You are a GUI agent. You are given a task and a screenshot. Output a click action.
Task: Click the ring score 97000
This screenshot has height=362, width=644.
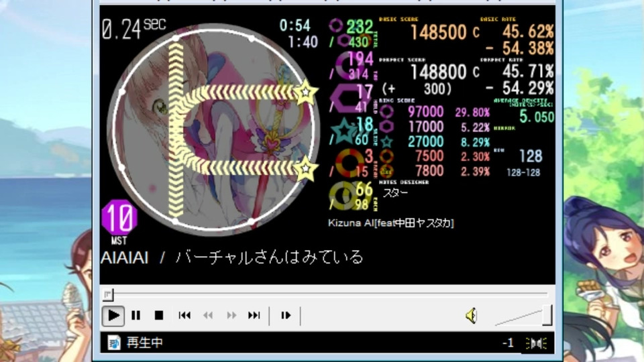click(425, 112)
